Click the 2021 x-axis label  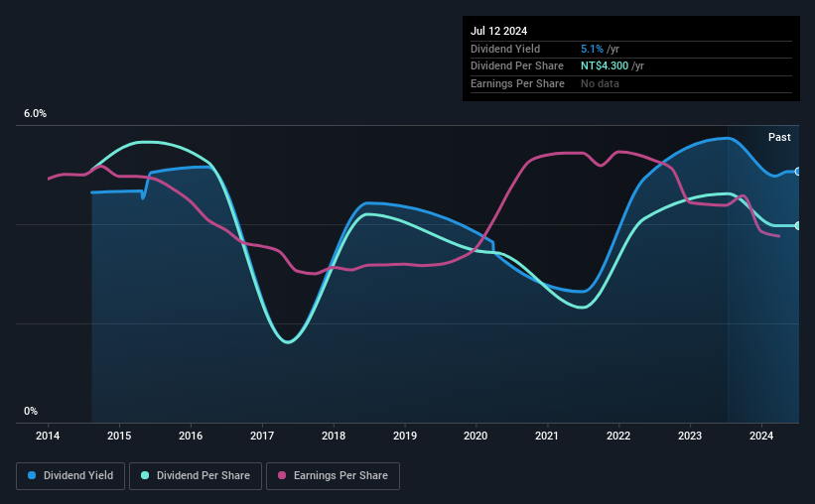(x=547, y=436)
